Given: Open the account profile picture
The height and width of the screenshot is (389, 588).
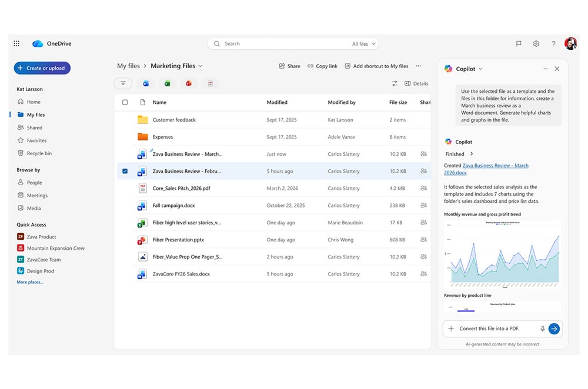Looking at the screenshot, I should (570, 43).
